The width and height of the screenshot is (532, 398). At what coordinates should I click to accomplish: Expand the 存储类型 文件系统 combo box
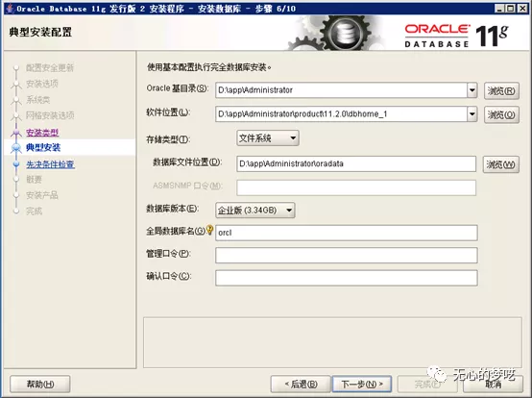coord(268,138)
